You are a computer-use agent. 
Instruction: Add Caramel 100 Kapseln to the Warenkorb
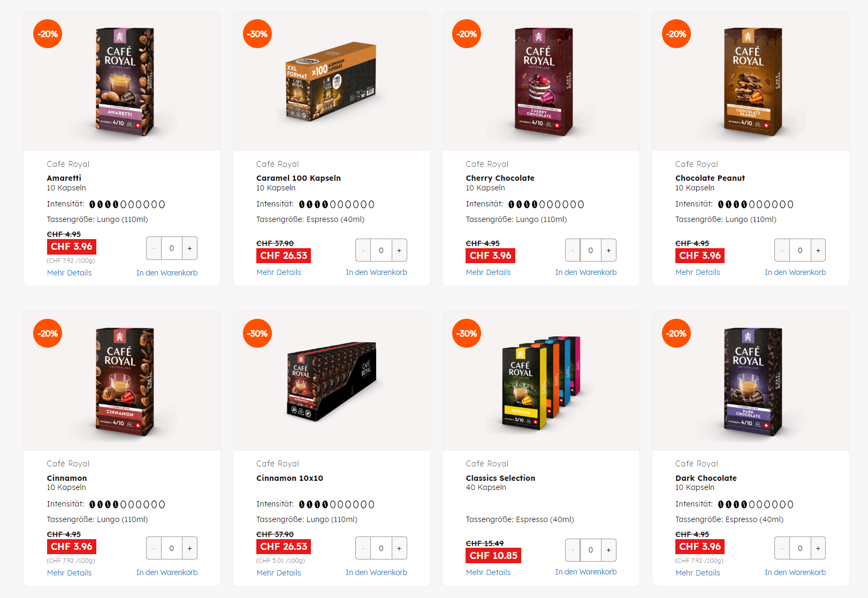(376, 272)
